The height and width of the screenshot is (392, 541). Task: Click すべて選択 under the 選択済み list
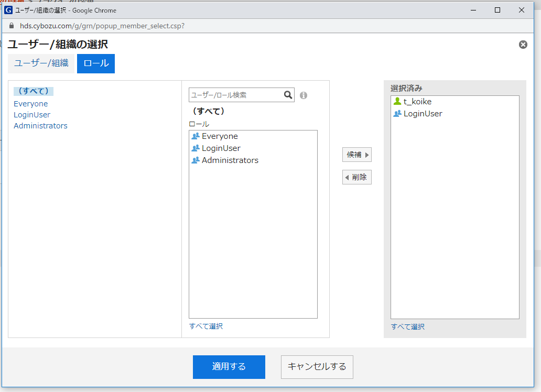click(x=407, y=327)
